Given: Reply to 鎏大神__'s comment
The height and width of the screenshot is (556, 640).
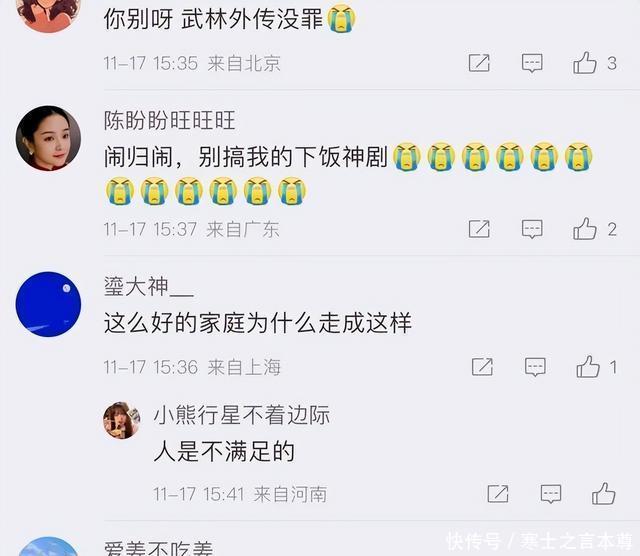Looking at the screenshot, I should 535,367.
